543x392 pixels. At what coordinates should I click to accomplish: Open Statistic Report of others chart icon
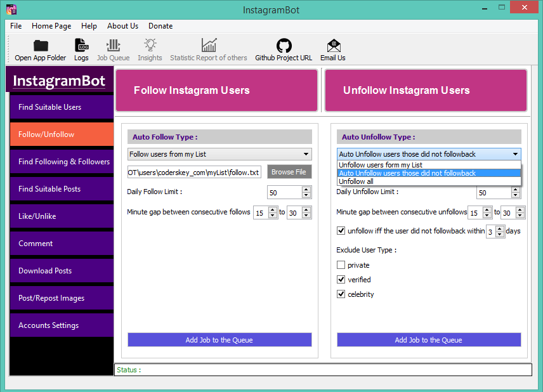point(209,46)
